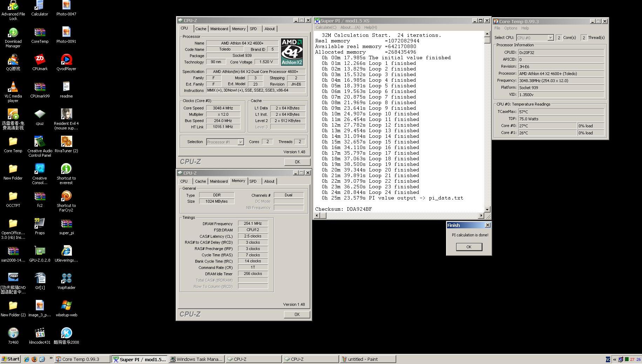Viewport: 642px width, 364px height.
Task: Expand quick launch chevron on taskbar
Action: pos(51,358)
